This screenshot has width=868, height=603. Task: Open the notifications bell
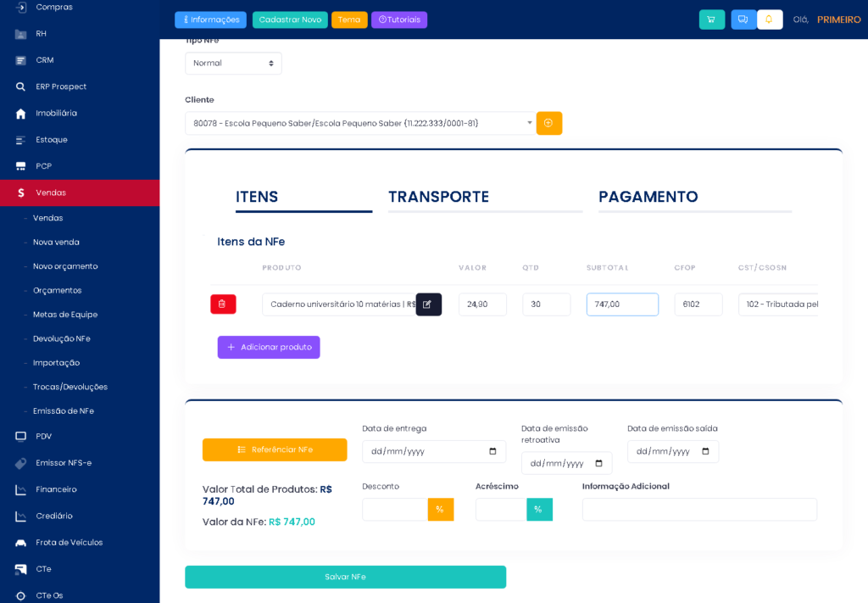[x=769, y=20]
